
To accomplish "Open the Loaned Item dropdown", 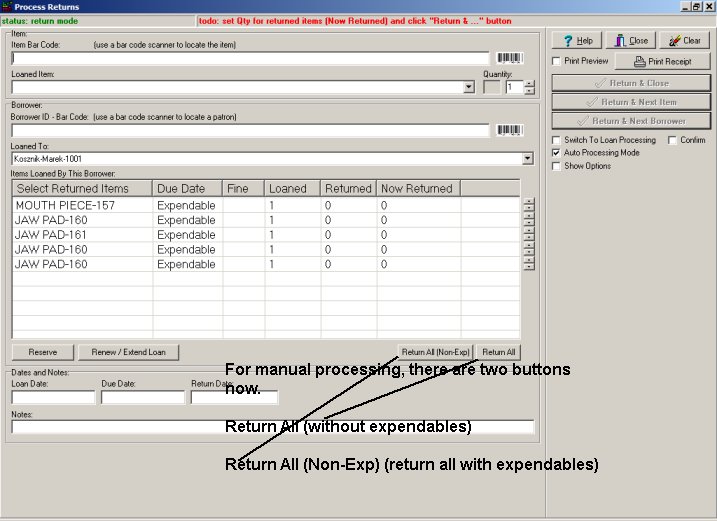I will 469,87.
